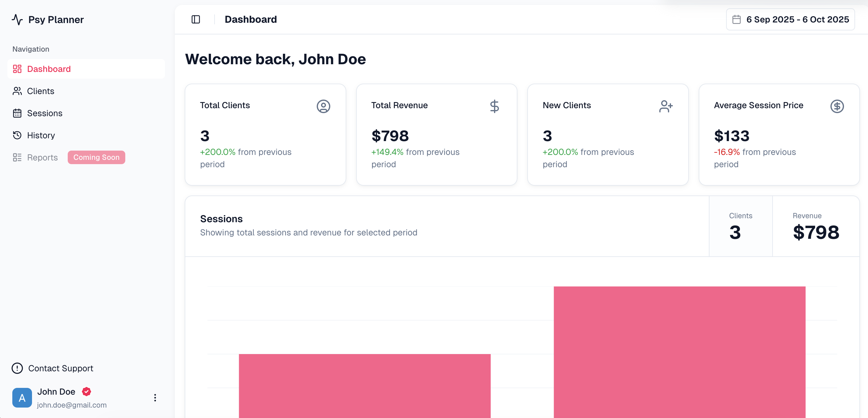
Task: Navigate to the Clients page
Action: 40,91
